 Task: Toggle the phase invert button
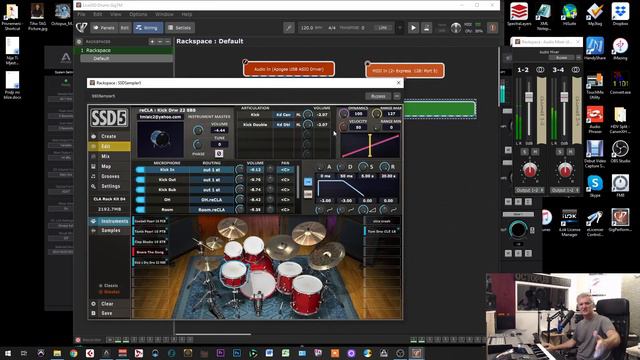(219, 153)
